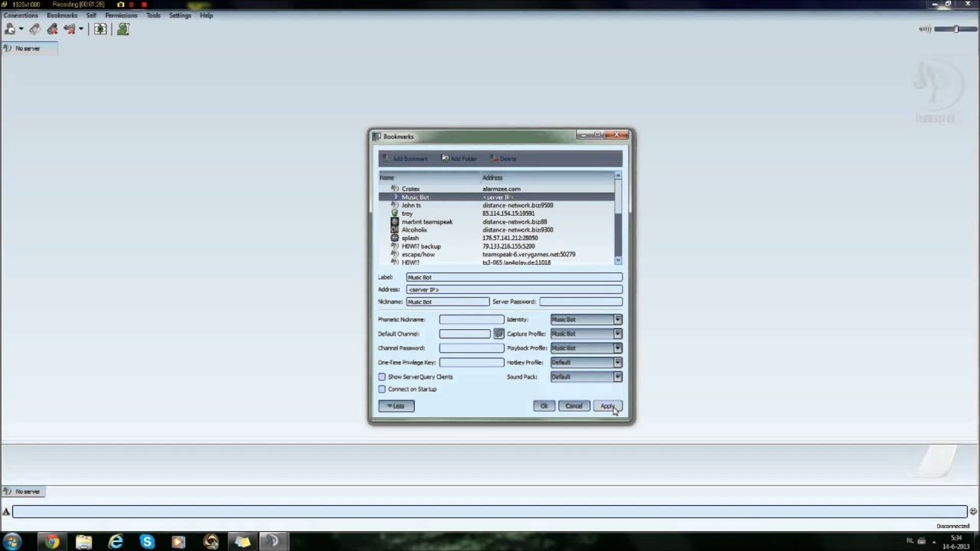Screen dimensions: 980x551
Task: Click the bookmark list scrollbar down arrow
Action: [618, 261]
